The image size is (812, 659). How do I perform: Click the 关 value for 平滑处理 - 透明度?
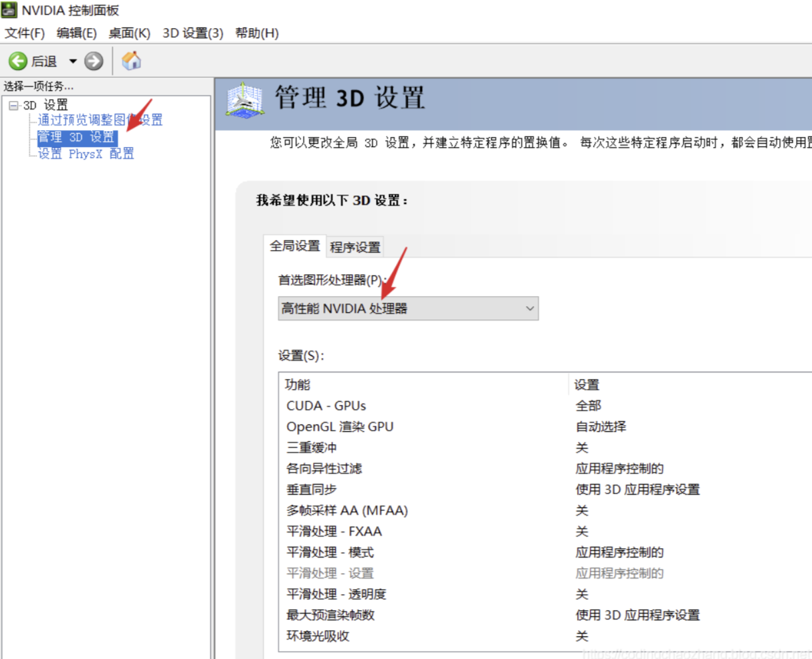pyautogui.click(x=582, y=594)
